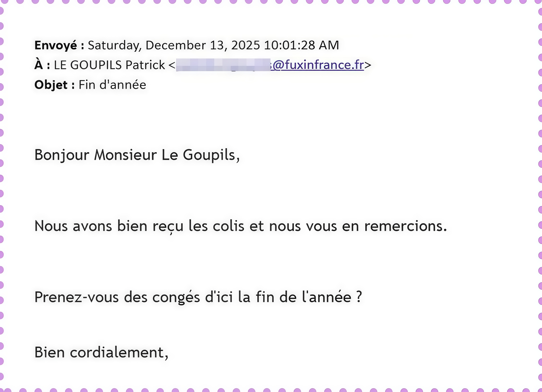Click the word "colis" in the message
The width and height of the screenshot is (542, 392).
click(x=228, y=226)
